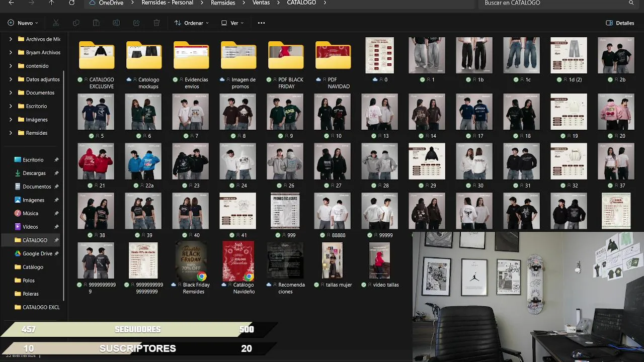Refresh the current folder view
This screenshot has height=362, width=644.
click(71, 3)
